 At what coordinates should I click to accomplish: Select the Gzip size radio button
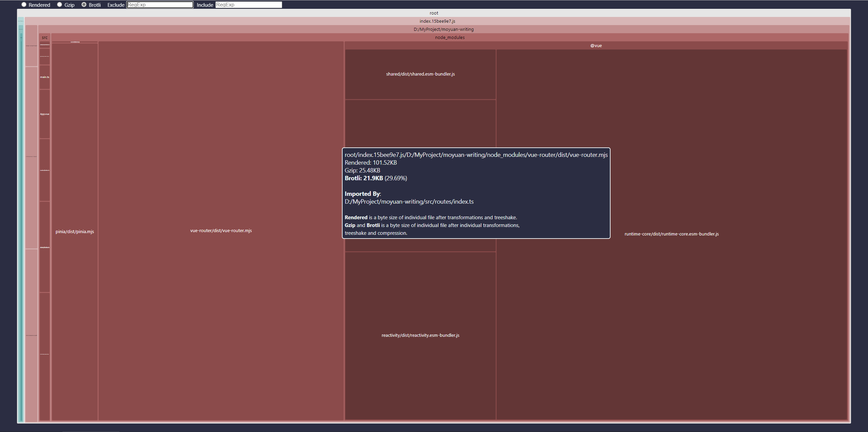[60, 5]
